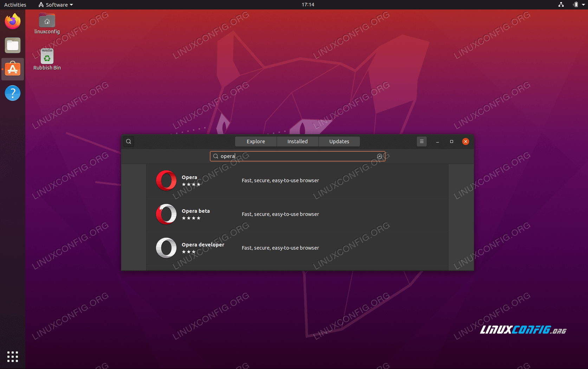588x369 pixels.
Task: Maximize the Software window
Action: [x=452, y=141]
